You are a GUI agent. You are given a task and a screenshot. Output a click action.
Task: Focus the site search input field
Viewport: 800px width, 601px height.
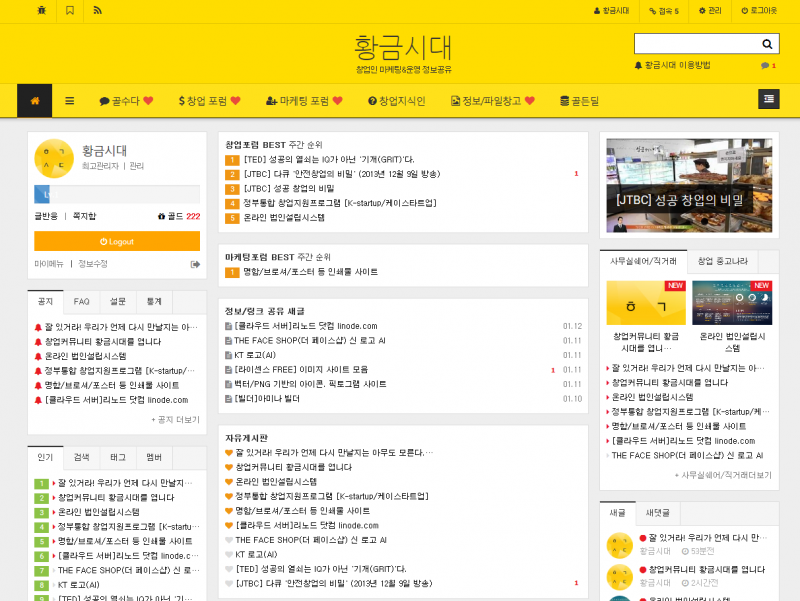click(x=696, y=44)
